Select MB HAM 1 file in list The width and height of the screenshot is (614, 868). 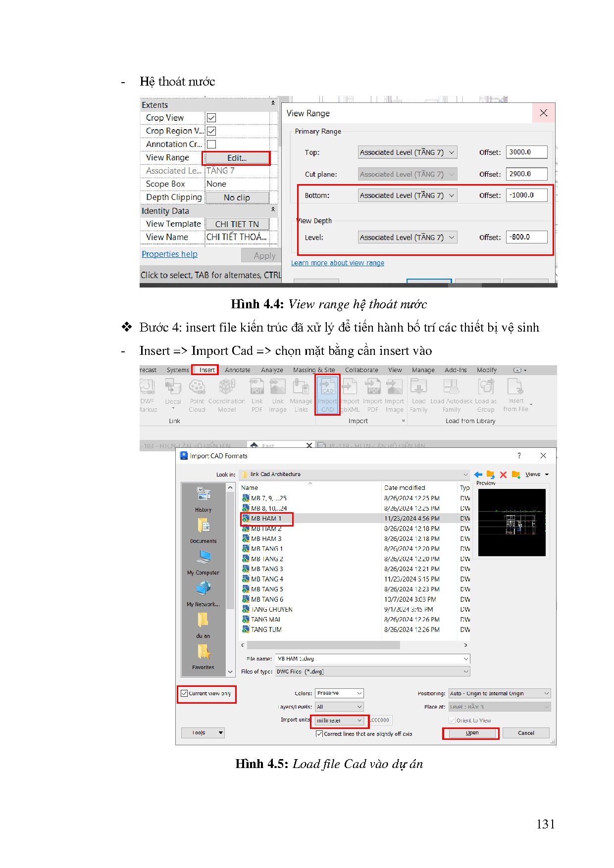266,518
